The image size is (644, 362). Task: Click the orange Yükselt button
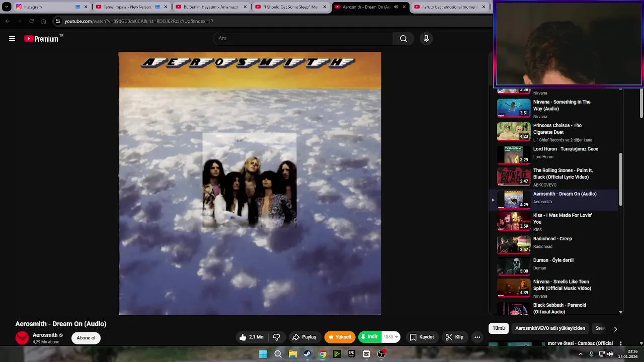point(340,337)
